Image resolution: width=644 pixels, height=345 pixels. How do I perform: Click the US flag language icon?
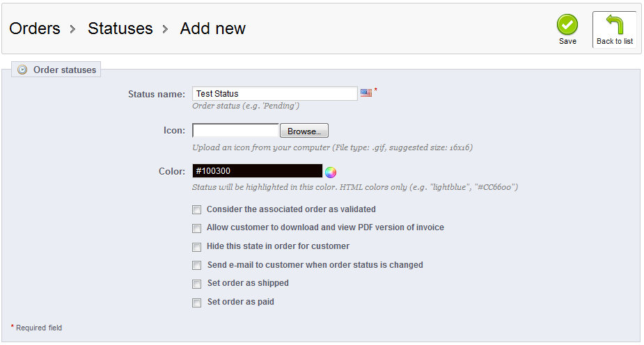[x=366, y=93]
